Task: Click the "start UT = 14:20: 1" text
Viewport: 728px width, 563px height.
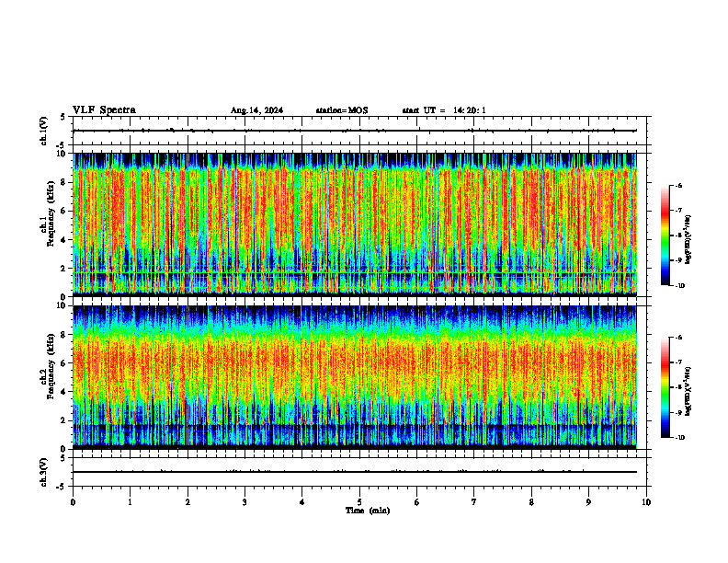Action: coord(444,110)
